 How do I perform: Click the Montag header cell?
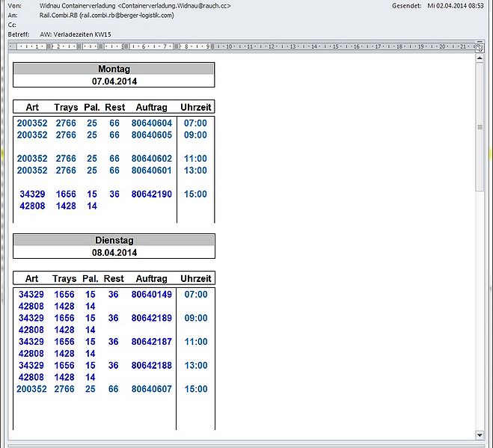[x=114, y=69]
